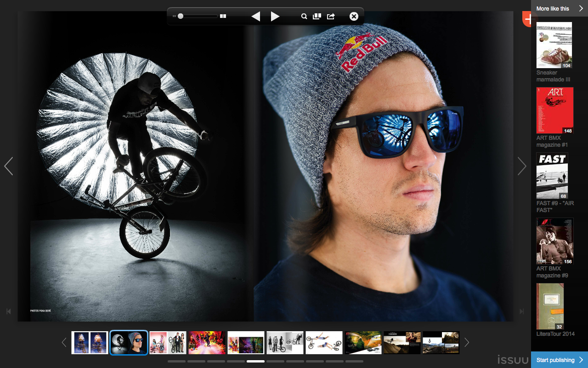The image size is (588, 368).
Task: Select ninth thumbnail with brown hillside trail
Action: pos(402,343)
